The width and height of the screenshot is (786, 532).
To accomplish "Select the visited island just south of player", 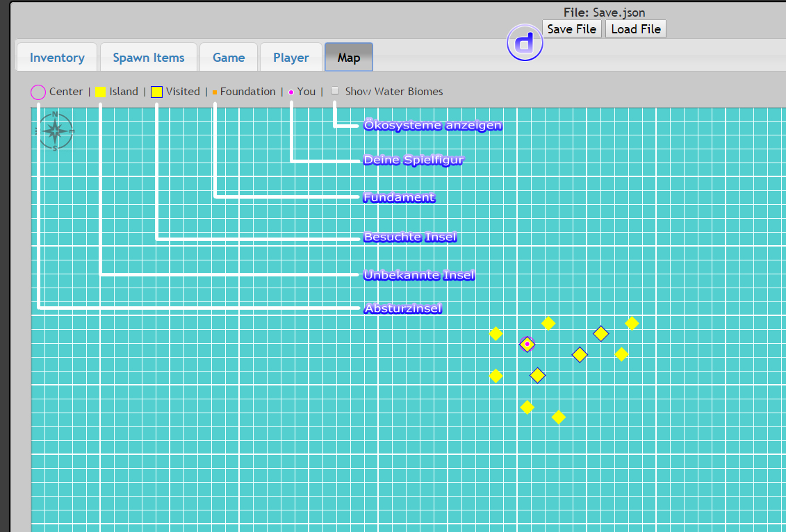I will [537, 375].
